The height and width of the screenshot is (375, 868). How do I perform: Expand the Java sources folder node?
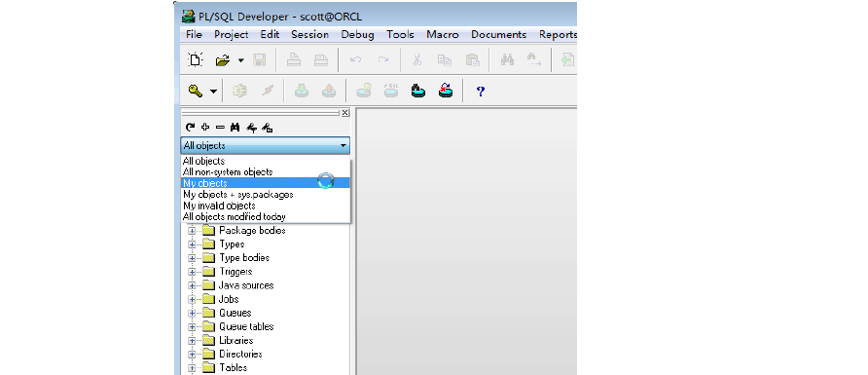[x=192, y=285]
